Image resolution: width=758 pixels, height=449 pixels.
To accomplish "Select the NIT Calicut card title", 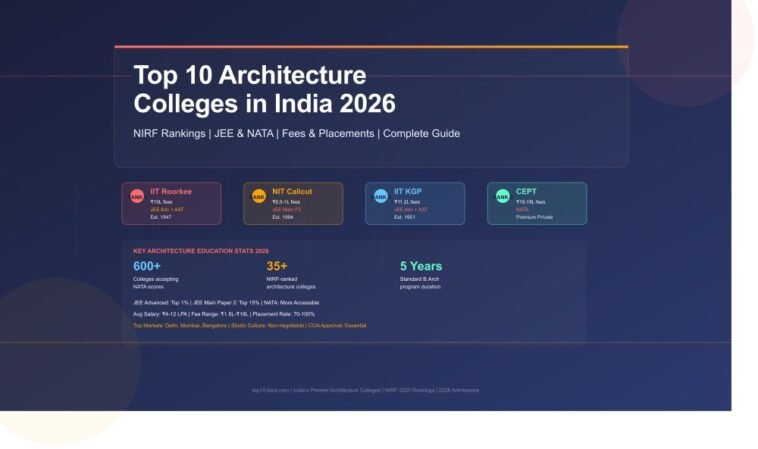I will [x=292, y=191].
